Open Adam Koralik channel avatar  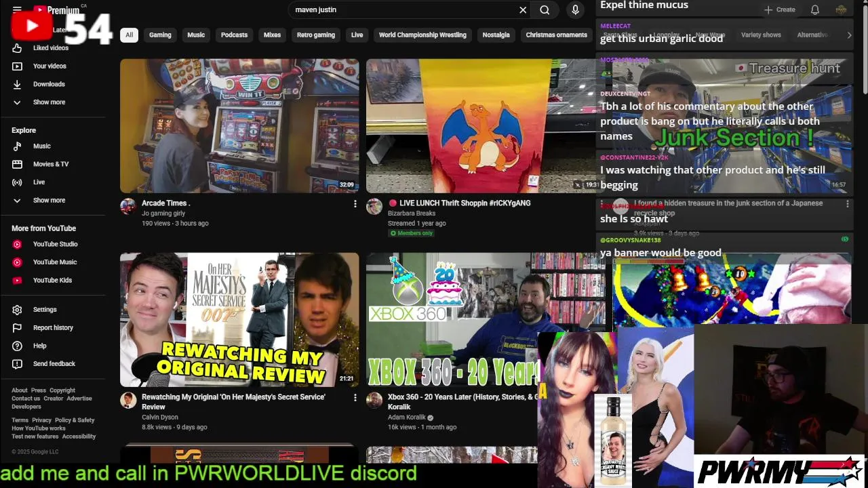374,400
